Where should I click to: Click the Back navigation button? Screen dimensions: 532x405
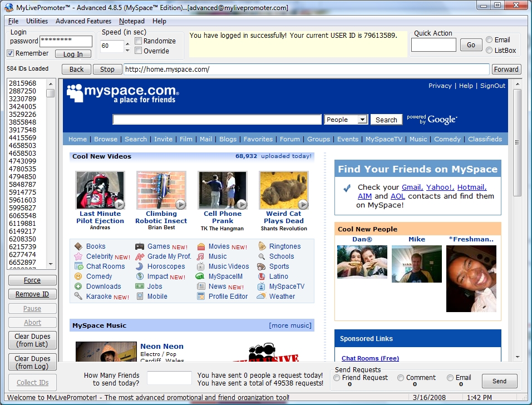76,69
